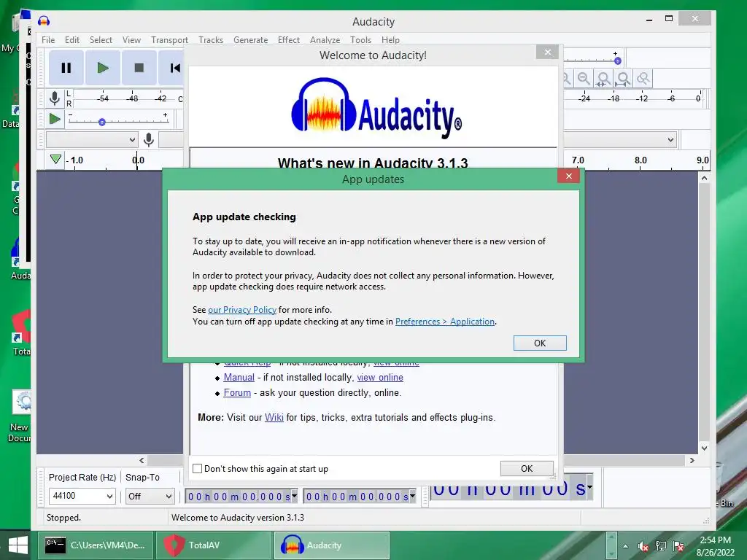Open the Tracks menu
747x560 pixels.
coord(211,40)
